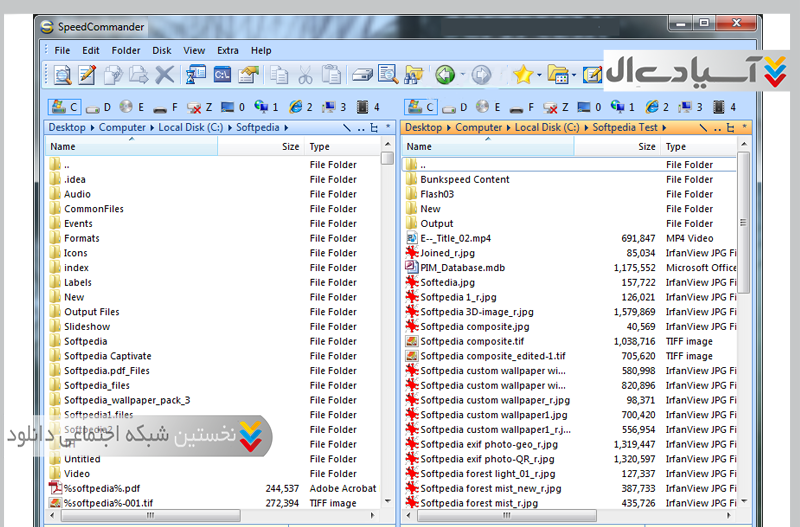Open the Folder menu
This screenshot has height=527, width=800.
point(126,50)
